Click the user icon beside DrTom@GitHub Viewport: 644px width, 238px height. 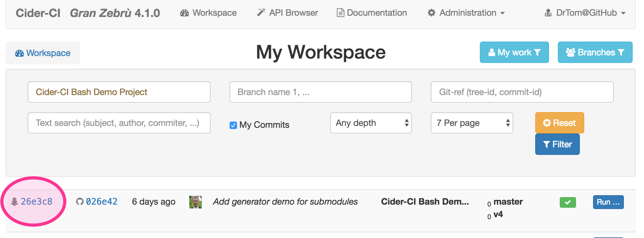[x=548, y=13]
